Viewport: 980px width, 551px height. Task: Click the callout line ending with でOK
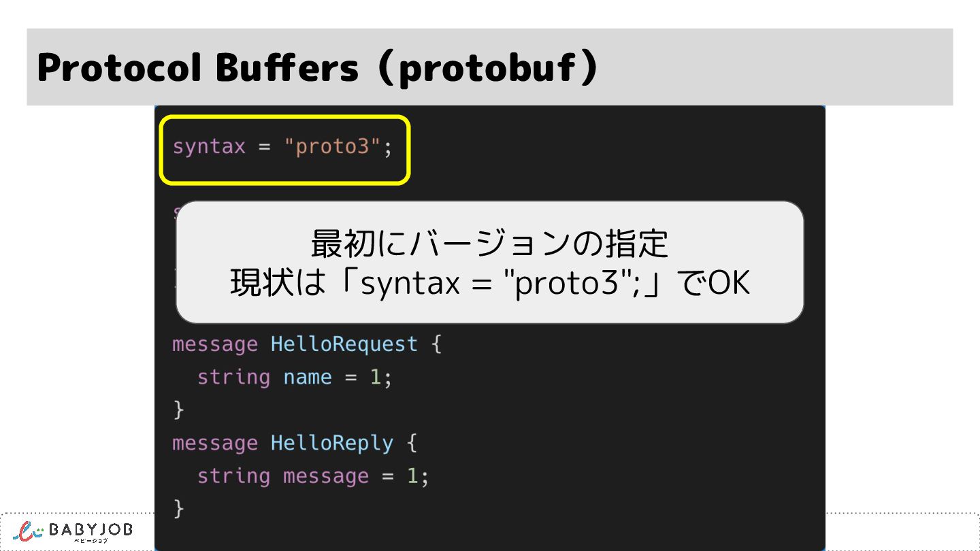coord(489,284)
